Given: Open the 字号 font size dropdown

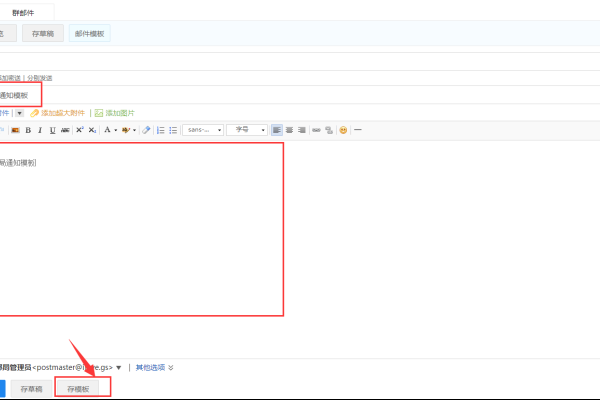Looking at the screenshot, I should click(x=247, y=130).
